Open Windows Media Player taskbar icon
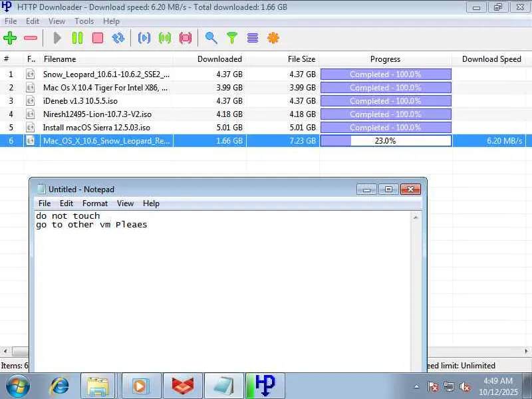532x399 pixels. pos(141,386)
